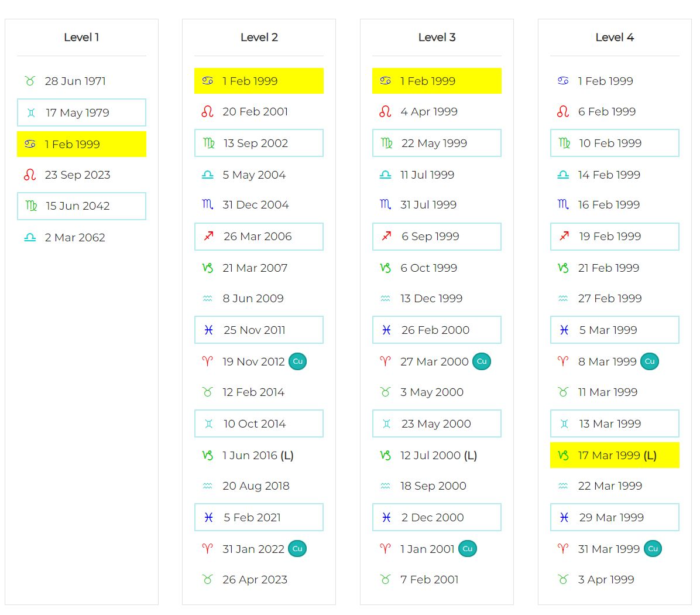Click the Cu badge next to 1 Jan 2001

pyautogui.click(x=467, y=549)
